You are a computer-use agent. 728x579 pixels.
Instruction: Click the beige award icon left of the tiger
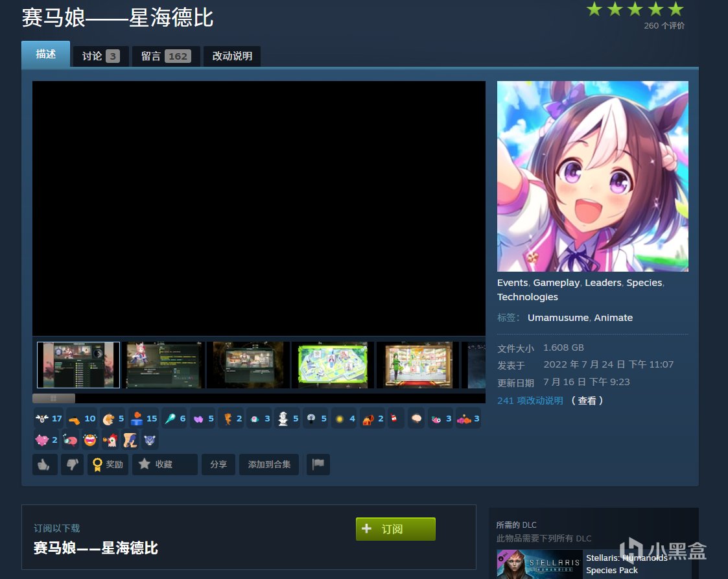click(x=130, y=439)
